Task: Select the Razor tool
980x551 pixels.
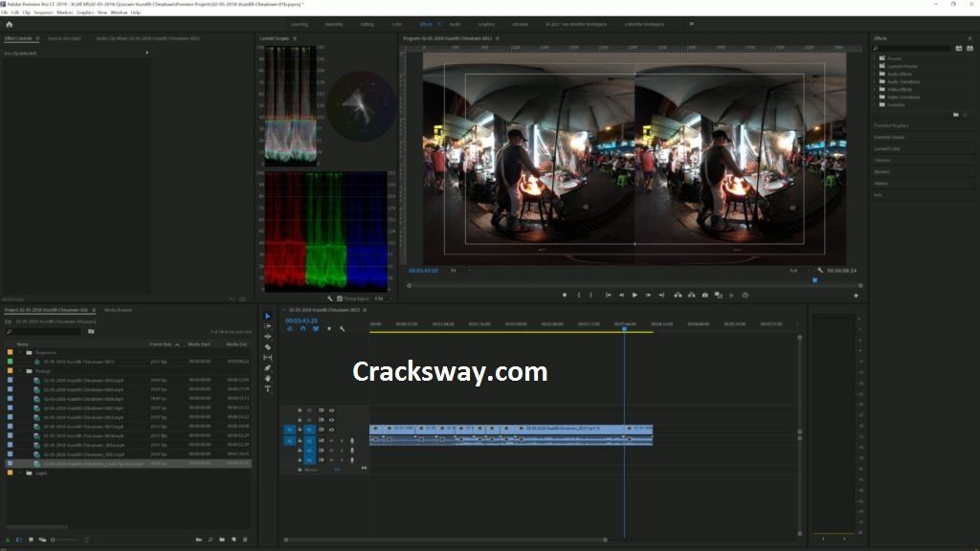Action: coord(268,346)
